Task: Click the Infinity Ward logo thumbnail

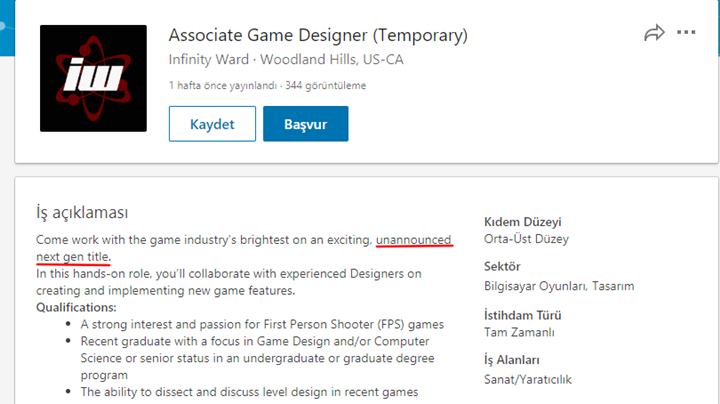Action: point(93,79)
